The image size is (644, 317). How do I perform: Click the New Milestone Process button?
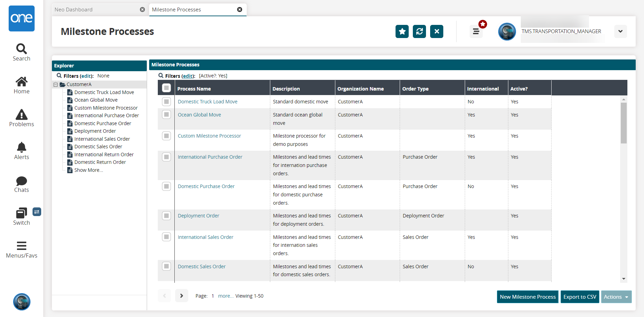[527, 297]
